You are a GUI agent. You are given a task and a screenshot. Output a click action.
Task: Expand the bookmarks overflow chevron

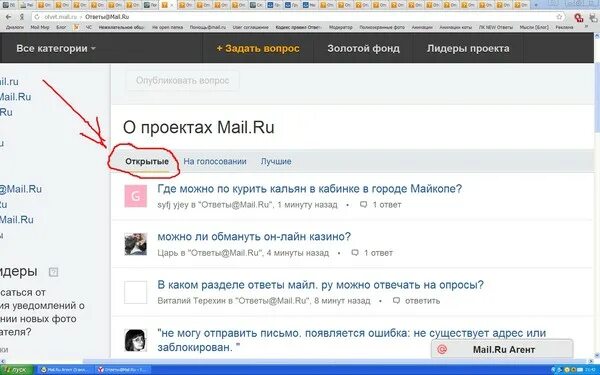click(587, 27)
